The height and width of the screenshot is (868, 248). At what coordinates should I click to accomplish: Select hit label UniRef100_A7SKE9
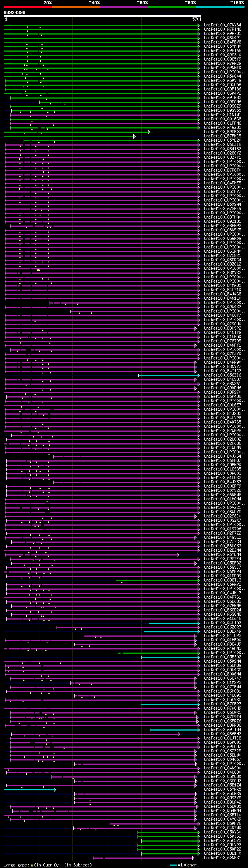pos(222,209)
